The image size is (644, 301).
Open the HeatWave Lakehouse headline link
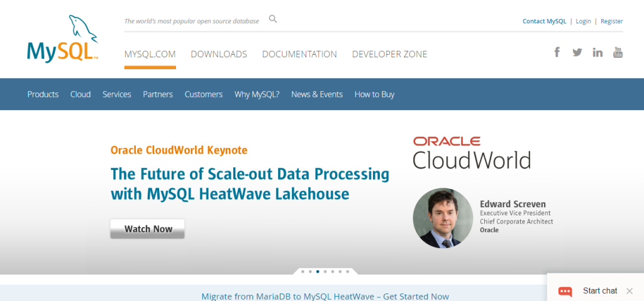pyautogui.click(x=250, y=184)
